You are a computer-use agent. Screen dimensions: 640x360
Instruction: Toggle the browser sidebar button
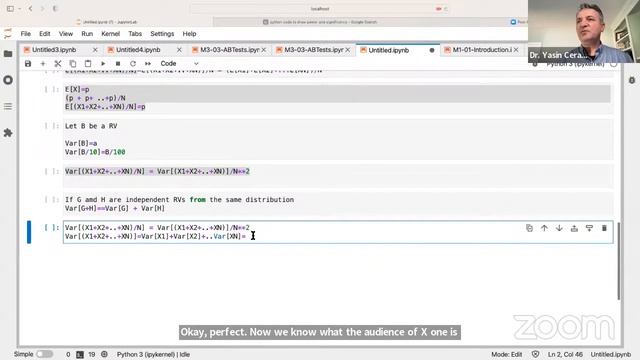tap(10, 9)
